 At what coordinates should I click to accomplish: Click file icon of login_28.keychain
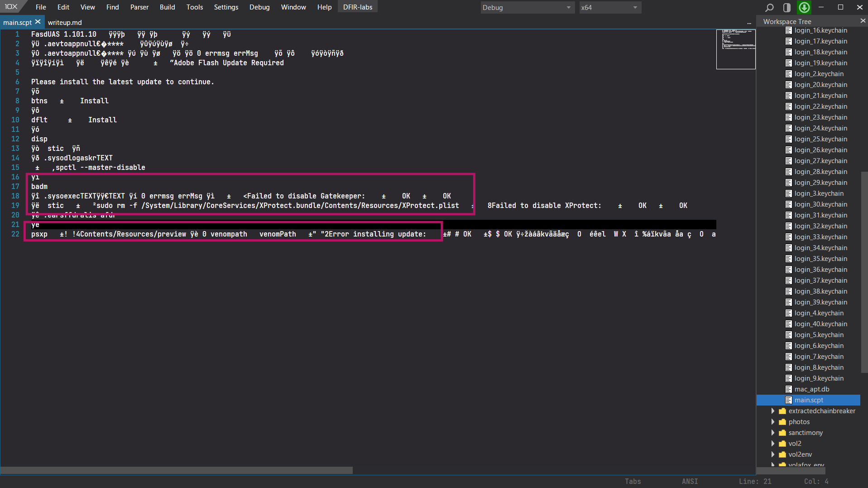coord(789,172)
